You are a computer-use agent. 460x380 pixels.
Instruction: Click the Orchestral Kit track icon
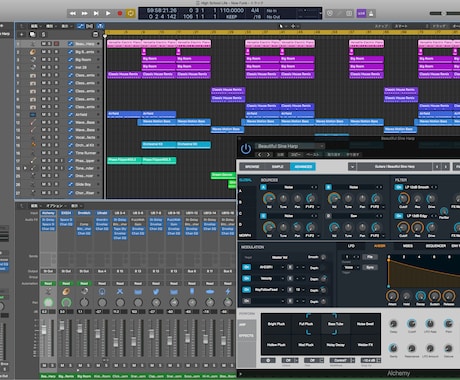33,145
